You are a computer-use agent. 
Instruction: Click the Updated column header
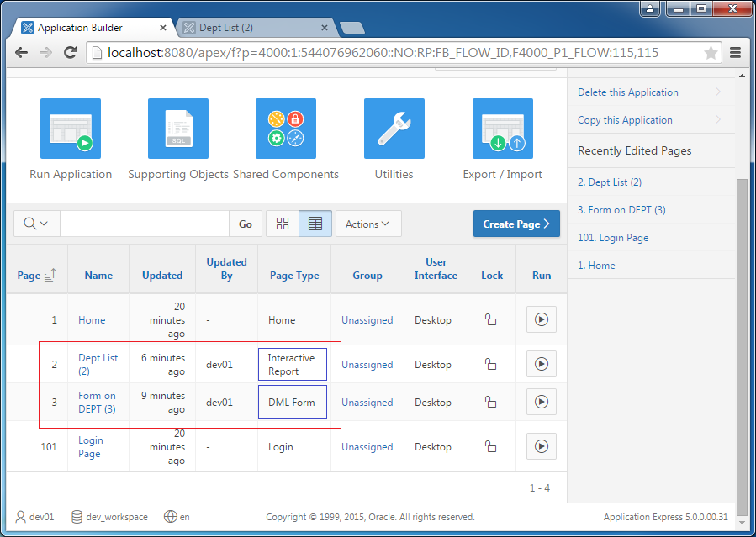click(162, 276)
